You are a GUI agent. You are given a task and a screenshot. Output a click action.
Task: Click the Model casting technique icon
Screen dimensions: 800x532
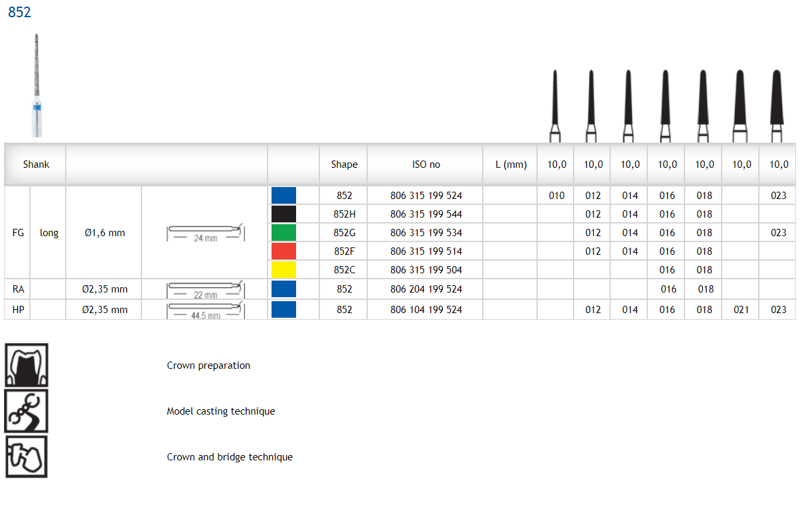(x=27, y=411)
